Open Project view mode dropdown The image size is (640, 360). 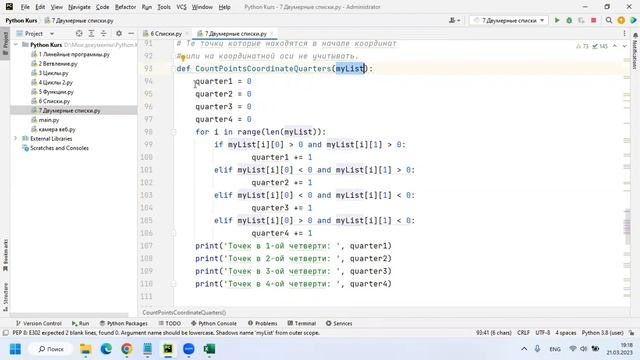click(52, 33)
